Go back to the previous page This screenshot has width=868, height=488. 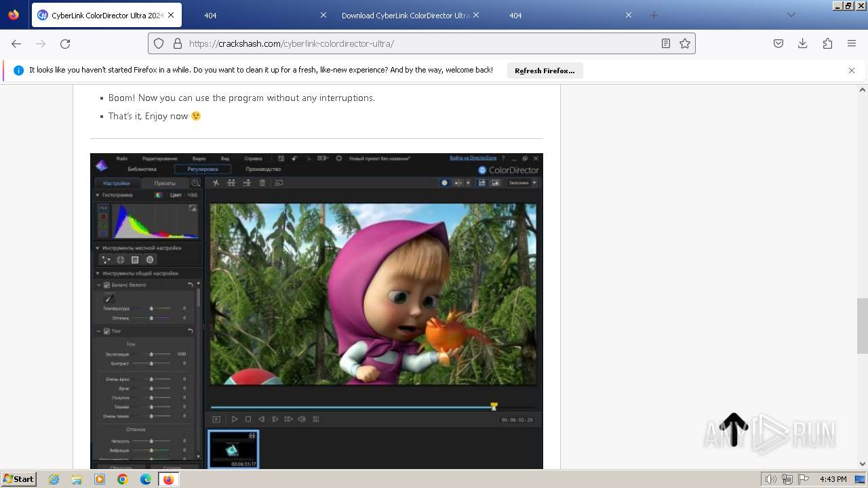(x=16, y=43)
